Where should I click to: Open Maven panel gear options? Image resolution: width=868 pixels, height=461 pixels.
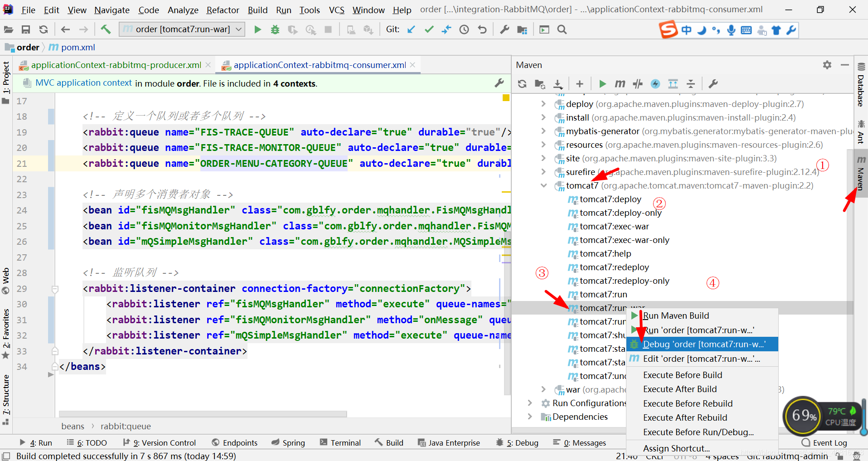pos(827,65)
